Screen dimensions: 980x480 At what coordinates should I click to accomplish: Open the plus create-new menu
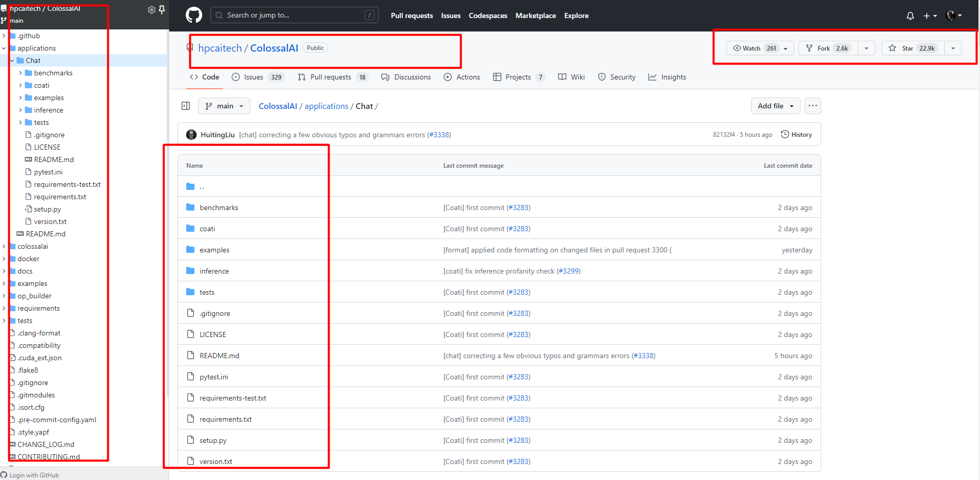click(x=930, y=16)
